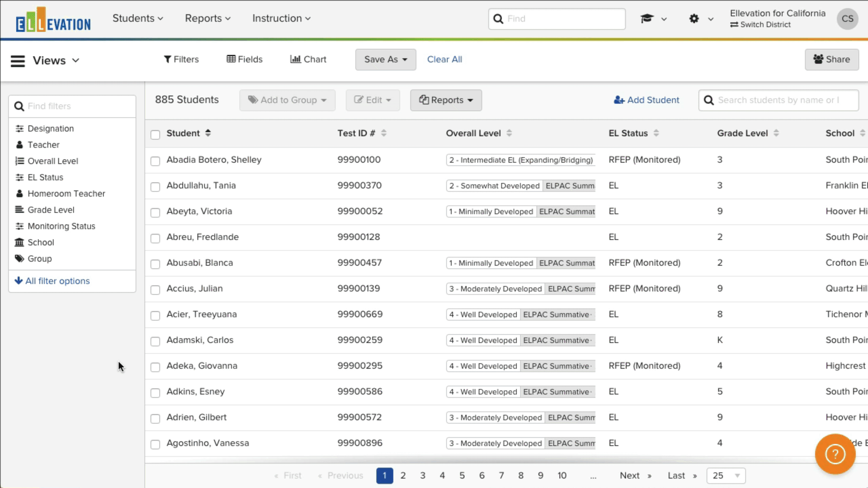The height and width of the screenshot is (488, 868).
Task: Open the Reports dropdown in student toolbar
Action: pos(446,100)
